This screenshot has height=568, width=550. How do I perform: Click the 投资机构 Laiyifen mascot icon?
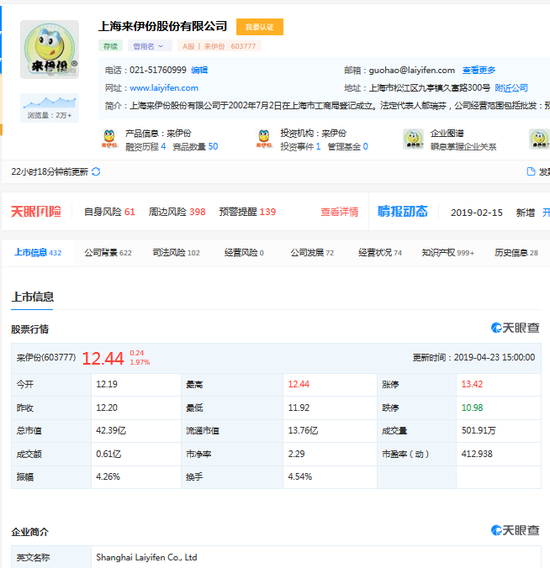pyautogui.click(x=264, y=139)
